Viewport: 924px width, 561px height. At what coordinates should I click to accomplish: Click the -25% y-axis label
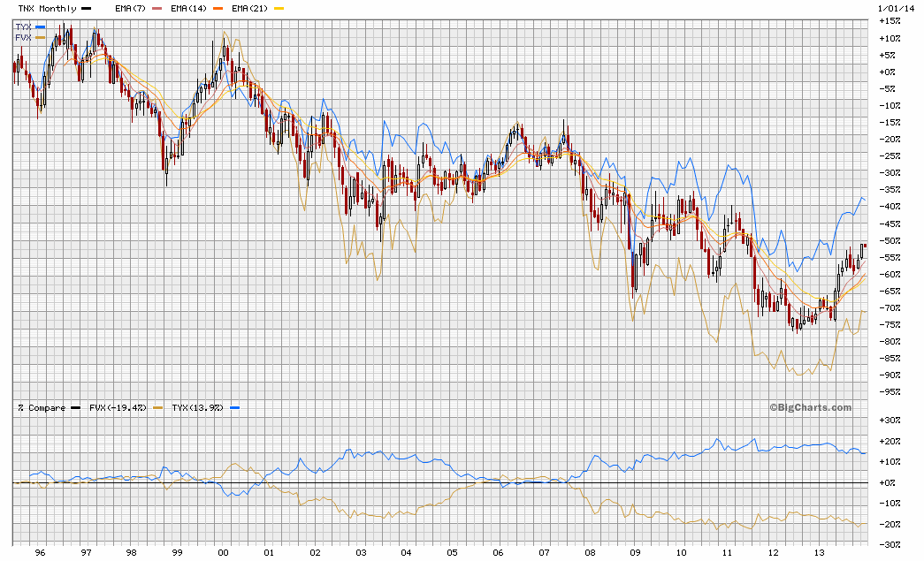click(890, 156)
